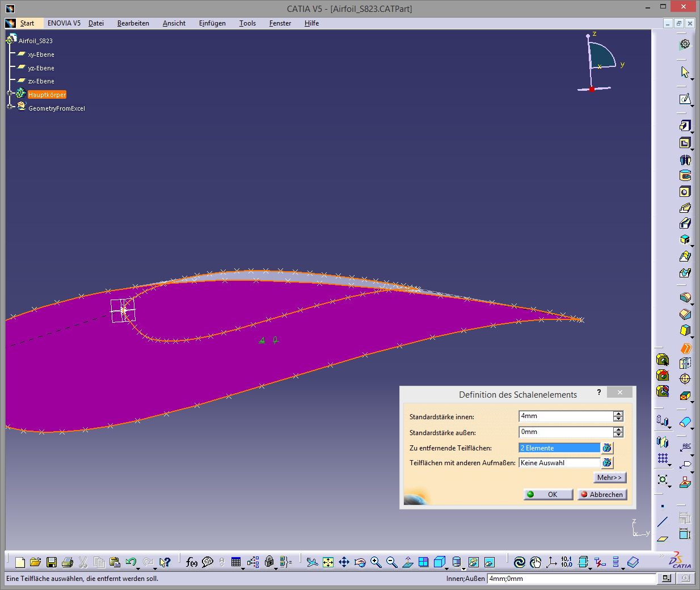Select the xy-Ebene tree item
The height and width of the screenshot is (590, 700).
point(41,54)
